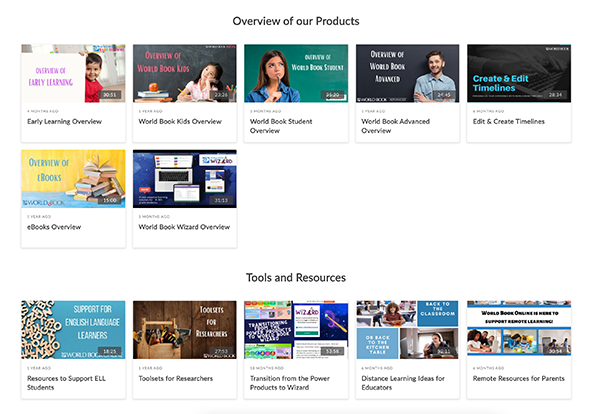600x414 pixels.
Task: Click the 'Toolsets for Researchers' title link
Action: [176, 378]
